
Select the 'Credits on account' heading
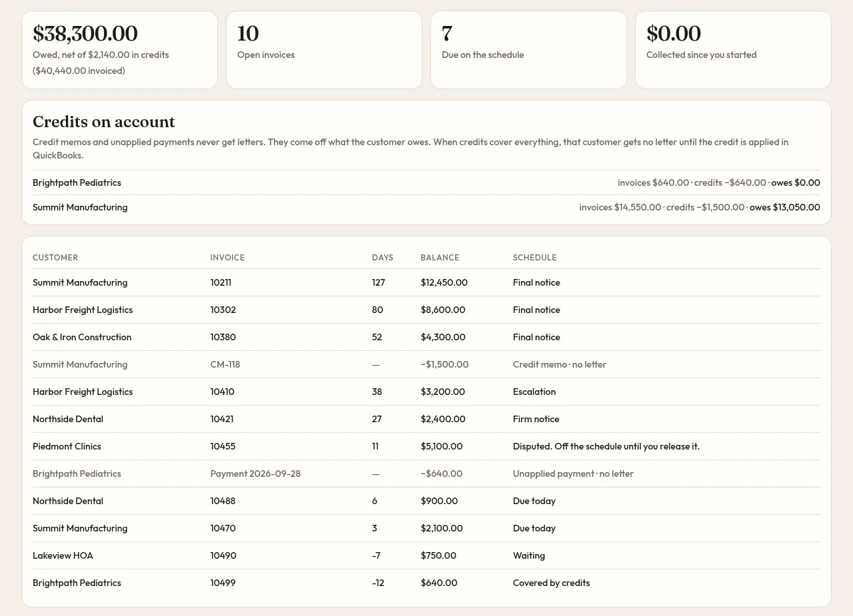tap(104, 122)
